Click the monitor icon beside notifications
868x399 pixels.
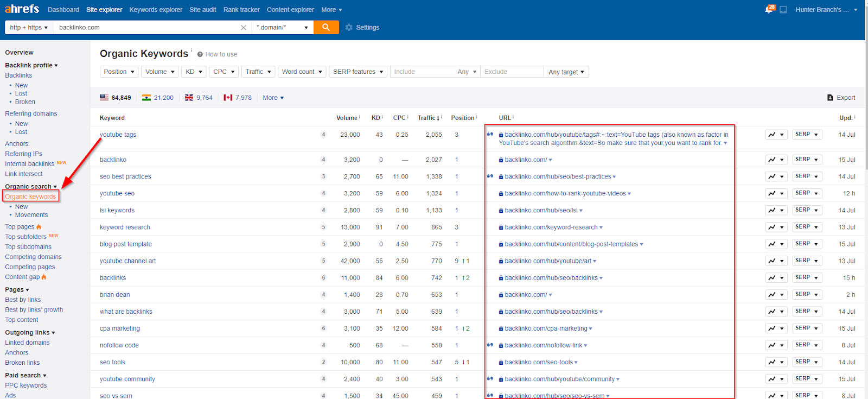pyautogui.click(x=783, y=10)
